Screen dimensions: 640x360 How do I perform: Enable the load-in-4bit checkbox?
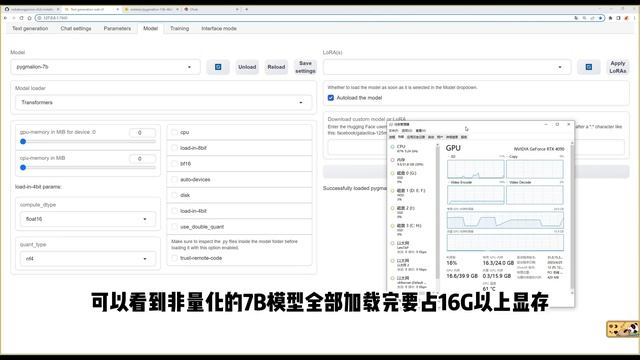175,211
